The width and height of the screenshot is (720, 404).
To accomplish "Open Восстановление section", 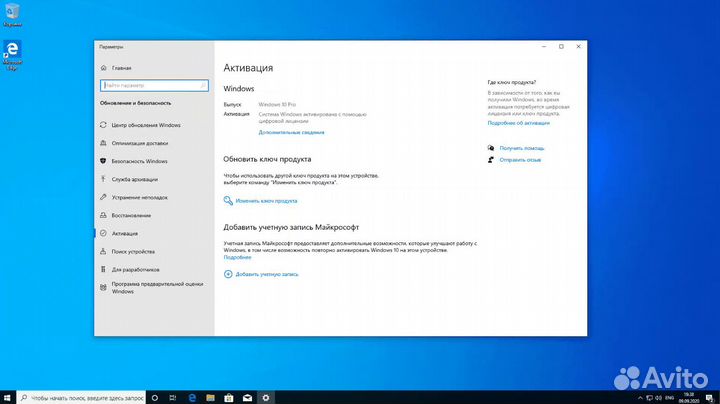I will click(x=131, y=215).
